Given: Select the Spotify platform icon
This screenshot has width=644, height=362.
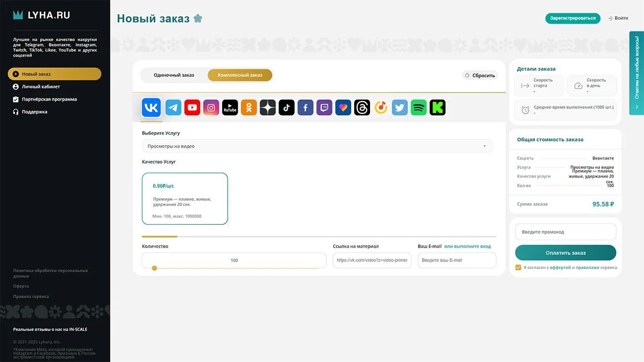Looking at the screenshot, I should click(419, 107).
